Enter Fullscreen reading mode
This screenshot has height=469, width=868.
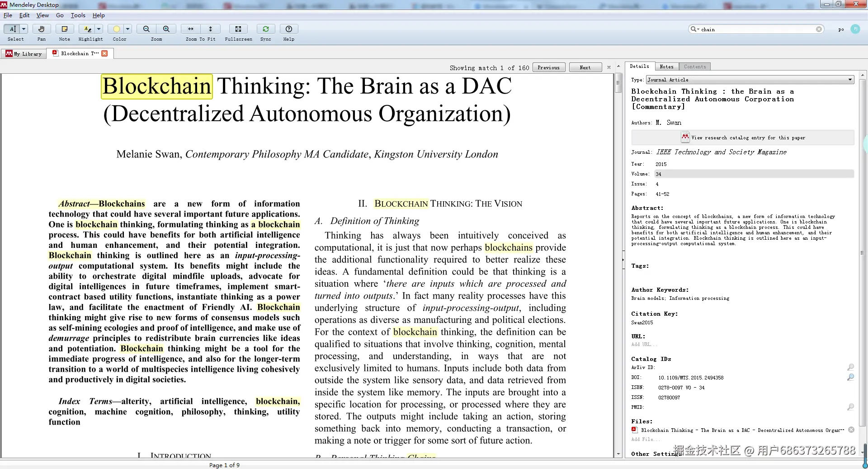(238, 29)
